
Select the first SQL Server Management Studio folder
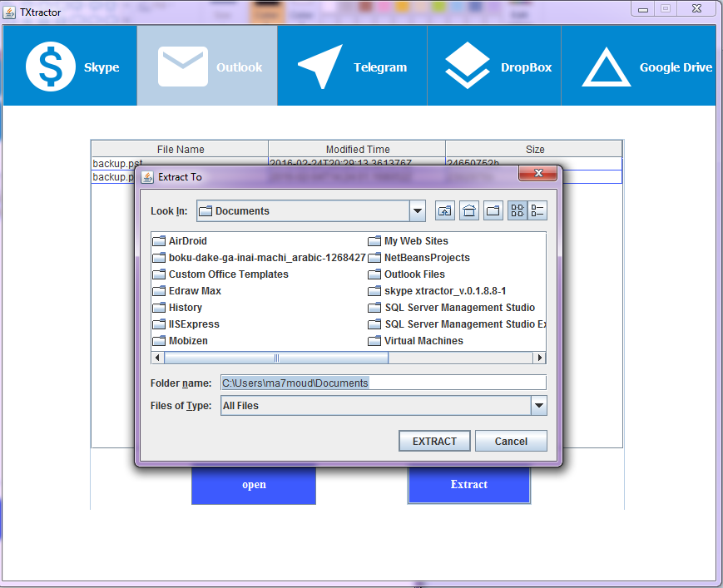point(452,308)
